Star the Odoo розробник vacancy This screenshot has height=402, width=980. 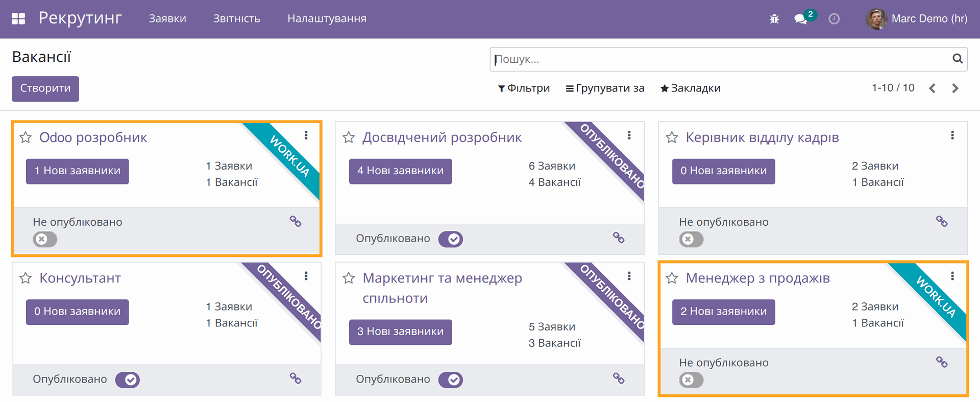pyautogui.click(x=26, y=137)
